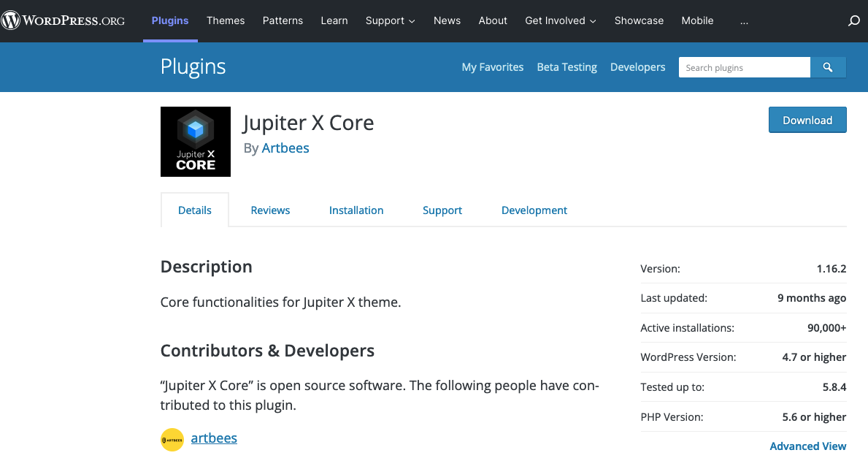Viewport: 868px width, 469px height.
Task: Open the site search magnifier icon
Action: [853, 21]
